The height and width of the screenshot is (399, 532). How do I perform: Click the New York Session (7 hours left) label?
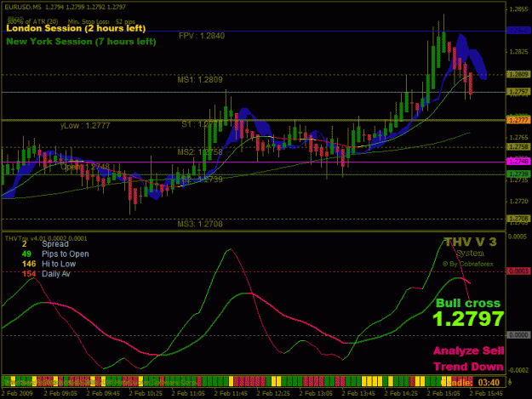click(81, 42)
